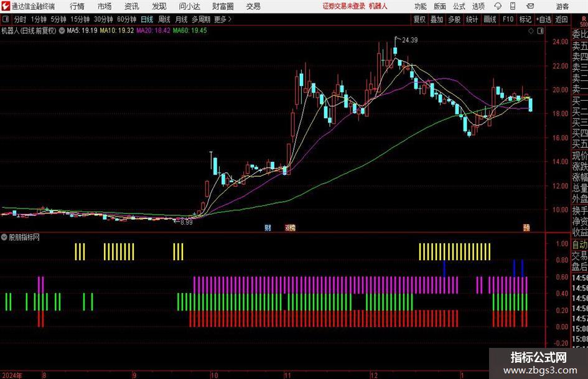Click the 财 marker below the chart

268,227
